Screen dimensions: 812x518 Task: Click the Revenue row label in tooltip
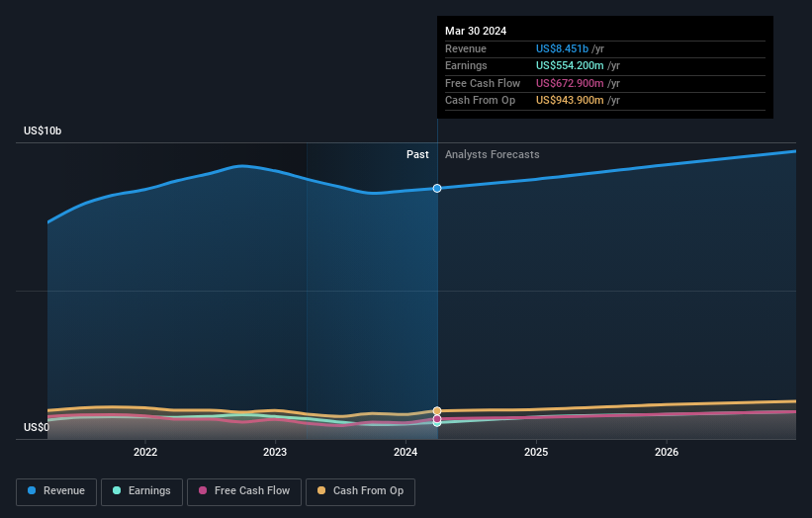coord(466,48)
